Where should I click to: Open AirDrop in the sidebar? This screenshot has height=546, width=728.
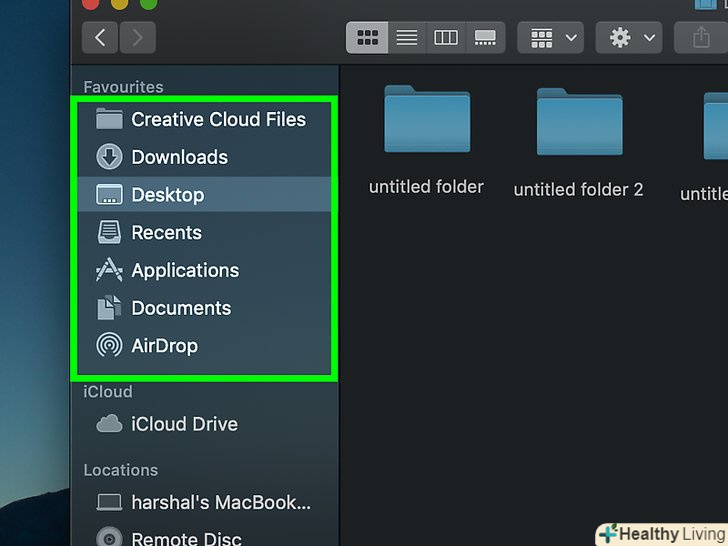point(204,345)
